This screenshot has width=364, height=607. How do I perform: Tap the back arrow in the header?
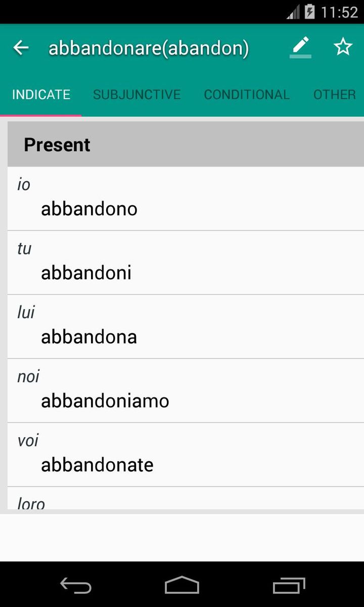point(21,48)
